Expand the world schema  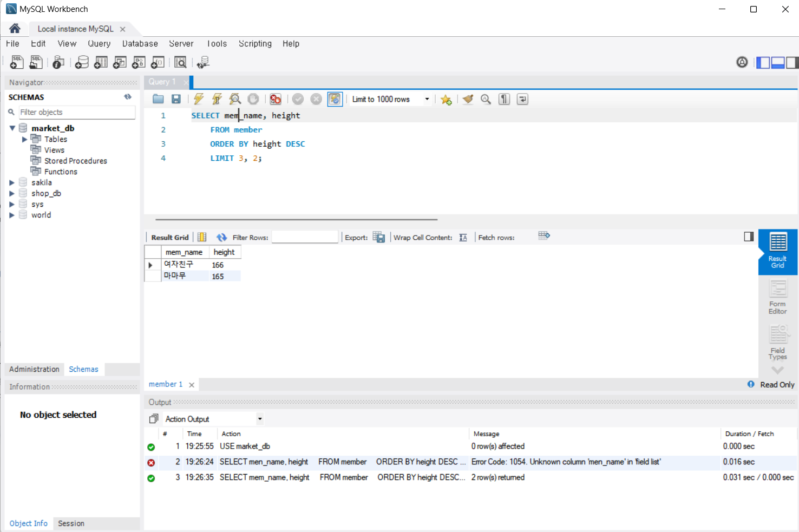point(12,215)
